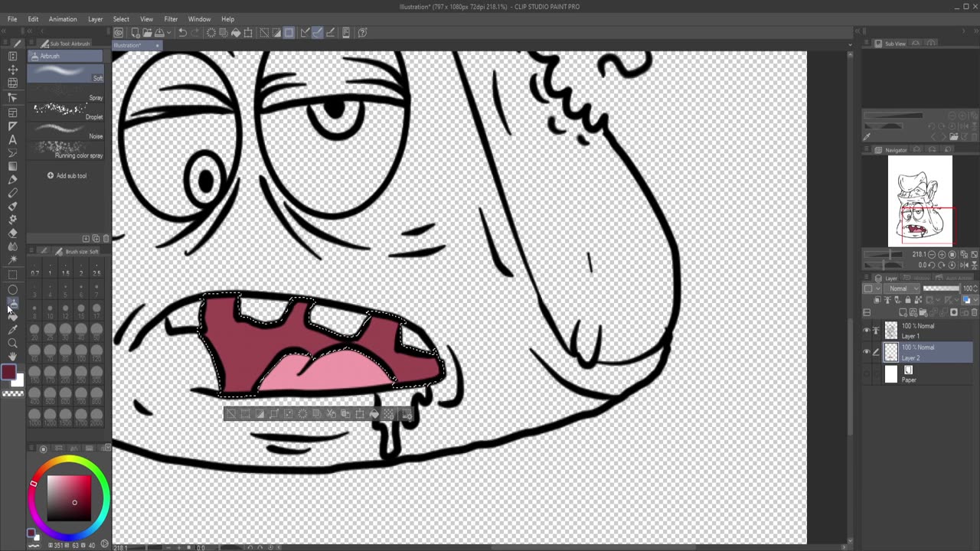Image resolution: width=980 pixels, height=551 pixels.
Task: Select the Gradient tool
Action: click(13, 165)
